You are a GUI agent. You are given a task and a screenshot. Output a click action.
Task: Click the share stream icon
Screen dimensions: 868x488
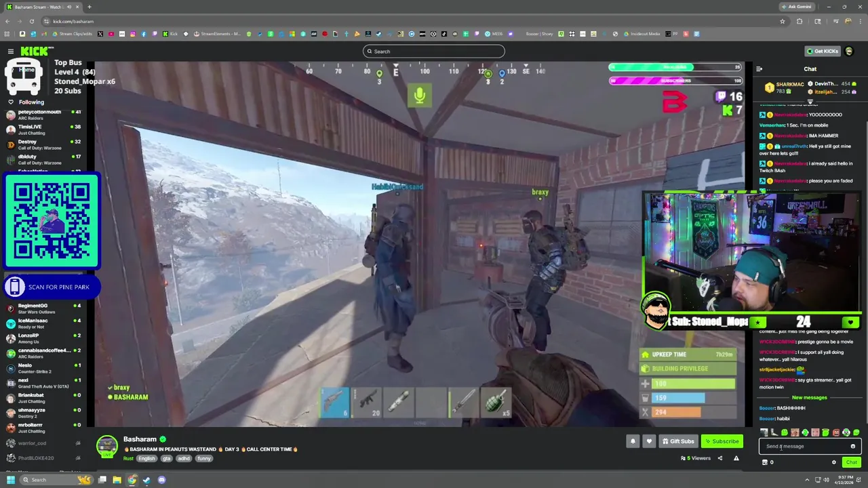(x=720, y=458)
